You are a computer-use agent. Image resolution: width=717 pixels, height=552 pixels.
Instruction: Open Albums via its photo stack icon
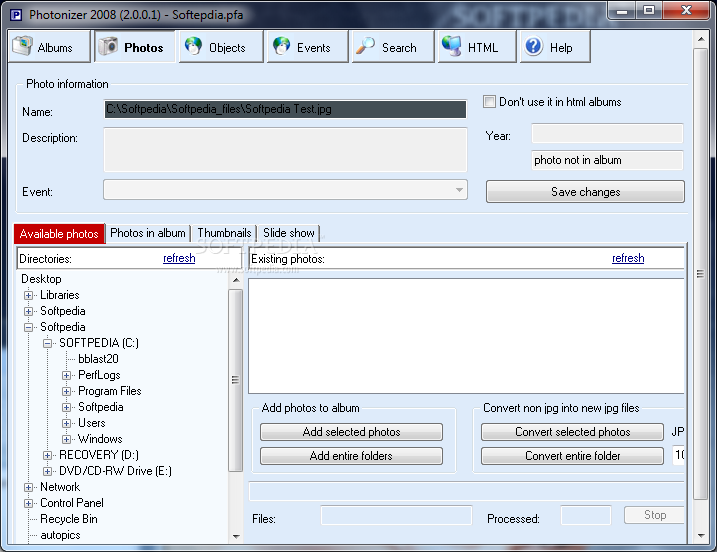click(22, 46)
